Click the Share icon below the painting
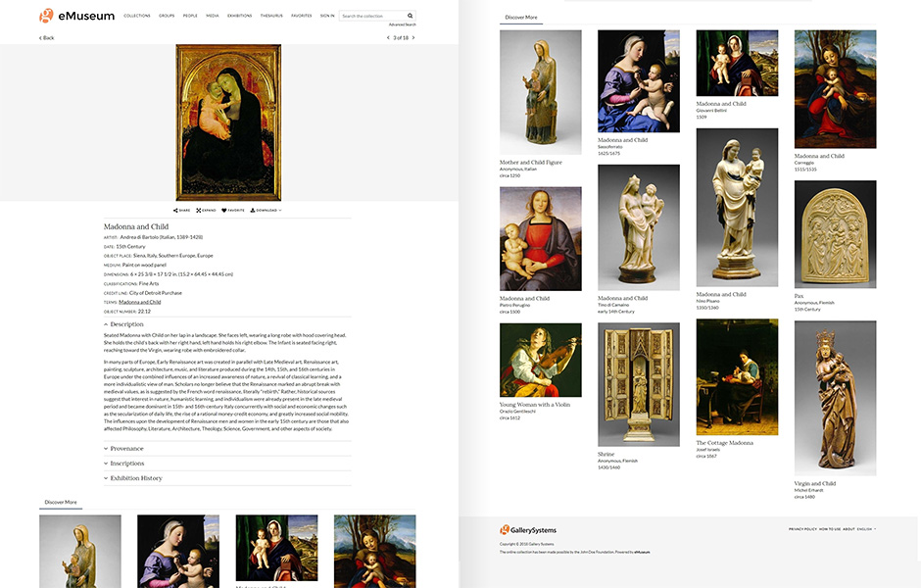The width and height of the screenshot is (921, 588). click(181, 211)
